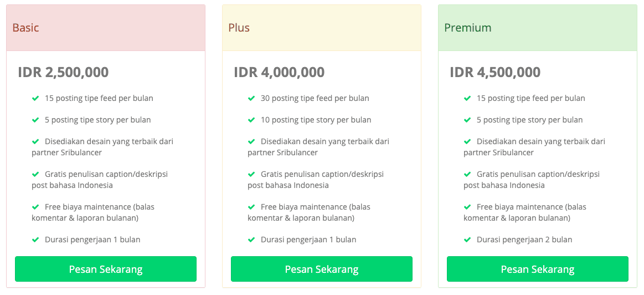The height and width of the screenshot is (295, 644).
Task: Click checkmark beside Basic 5 posting story
Action: coord(35,120)
